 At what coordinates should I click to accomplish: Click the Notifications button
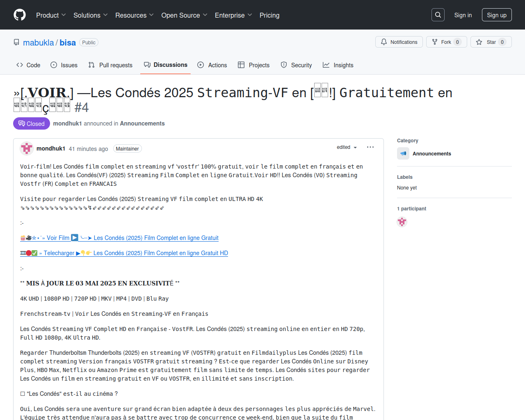click(399, 42)
